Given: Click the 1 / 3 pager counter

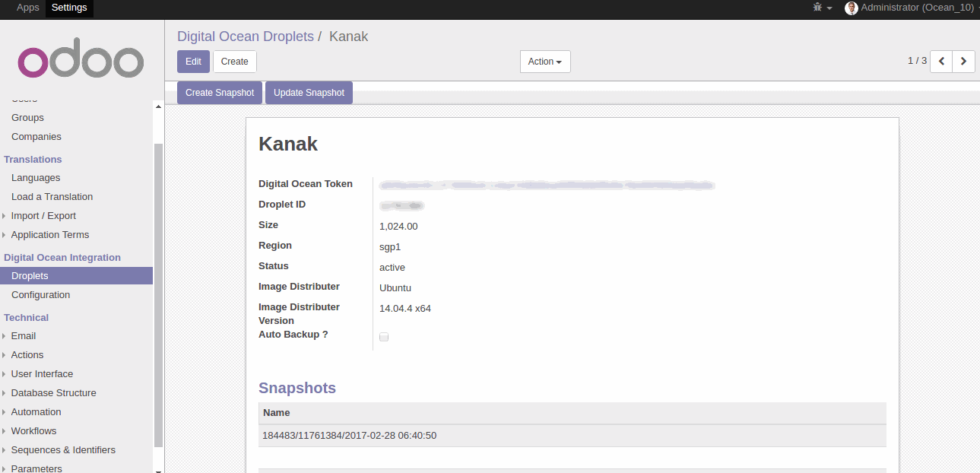Looking at the screenshot, I should click(917, 61).
